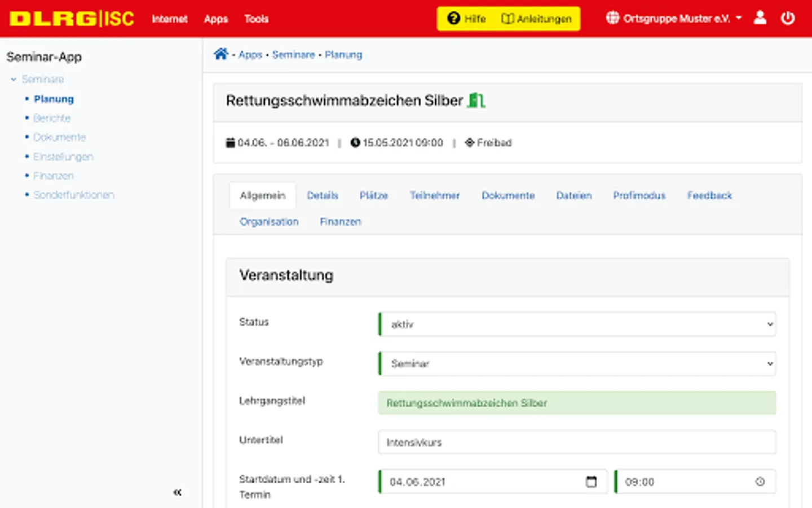Click the globe icon beside Ortsgruppe Muster
Image resolution: width=812 pixels, height=508 pixels.
click(612, 18)
